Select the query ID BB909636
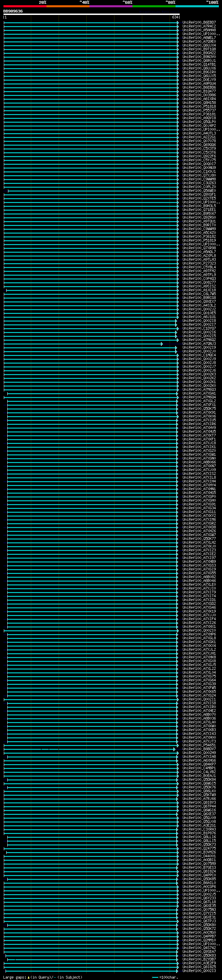The image size is (222, 980). tap(13, 11)
